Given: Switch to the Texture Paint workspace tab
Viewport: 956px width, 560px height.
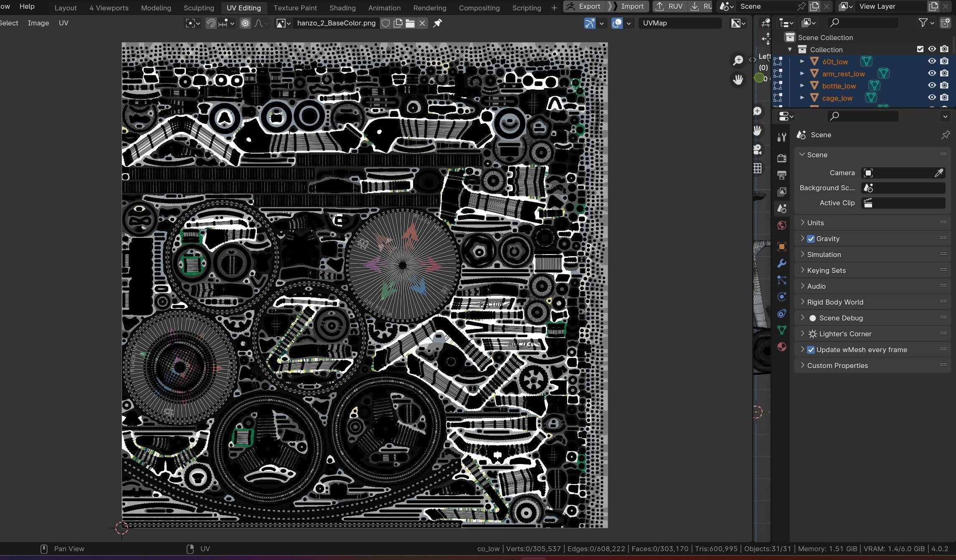Looking at the screenshot, I should (295, 8).
